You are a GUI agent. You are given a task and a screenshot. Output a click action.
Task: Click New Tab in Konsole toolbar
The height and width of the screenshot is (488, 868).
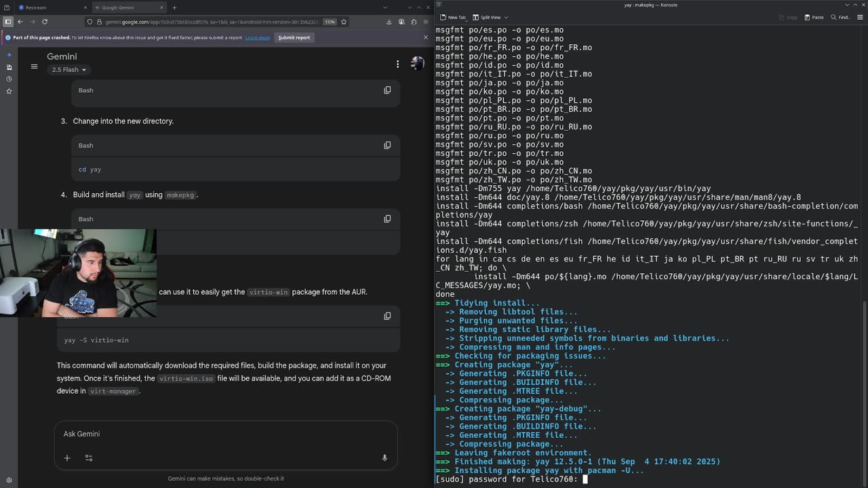(x=453, y=17)
